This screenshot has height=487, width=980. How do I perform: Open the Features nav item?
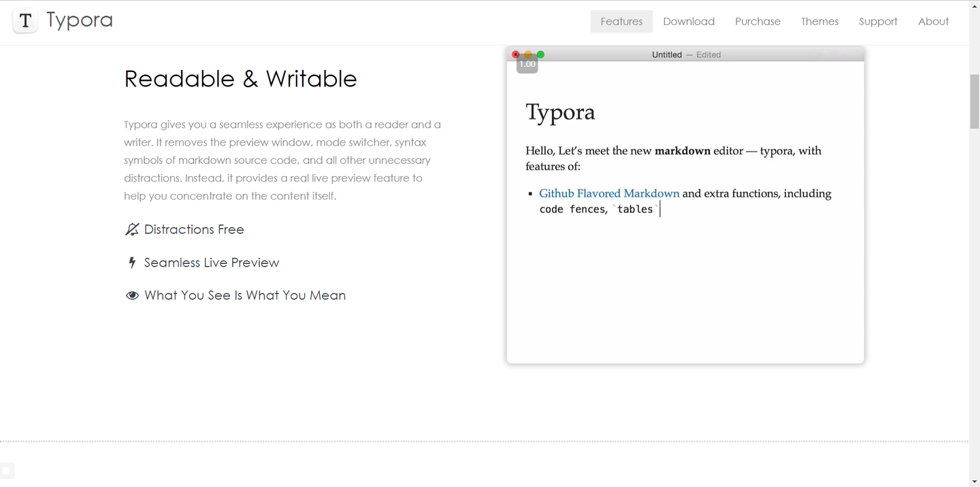coord(621,21)
